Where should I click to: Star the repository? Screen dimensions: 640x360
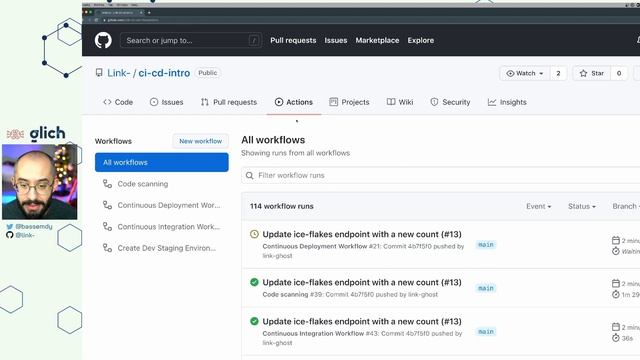(x=591, y=73)
